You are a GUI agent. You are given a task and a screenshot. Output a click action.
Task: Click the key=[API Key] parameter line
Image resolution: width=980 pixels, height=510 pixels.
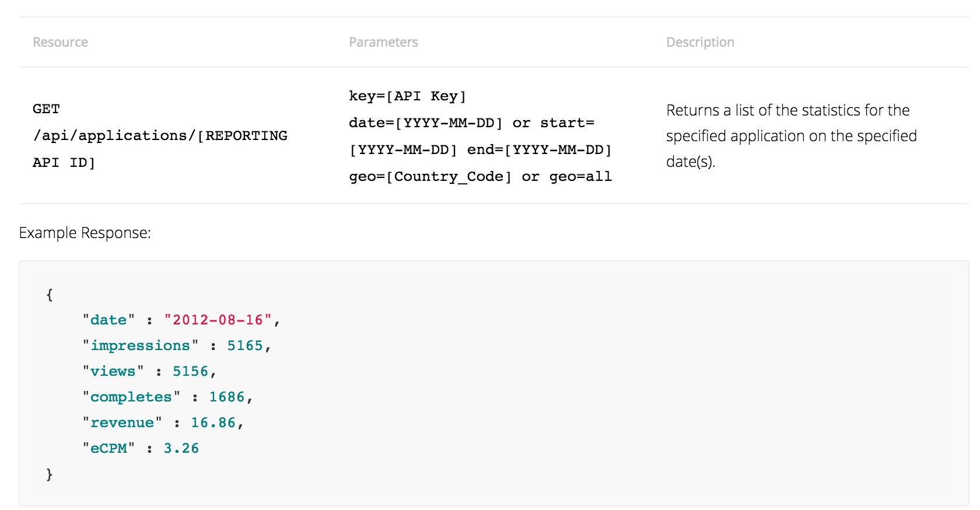click(x=407, y=96)
